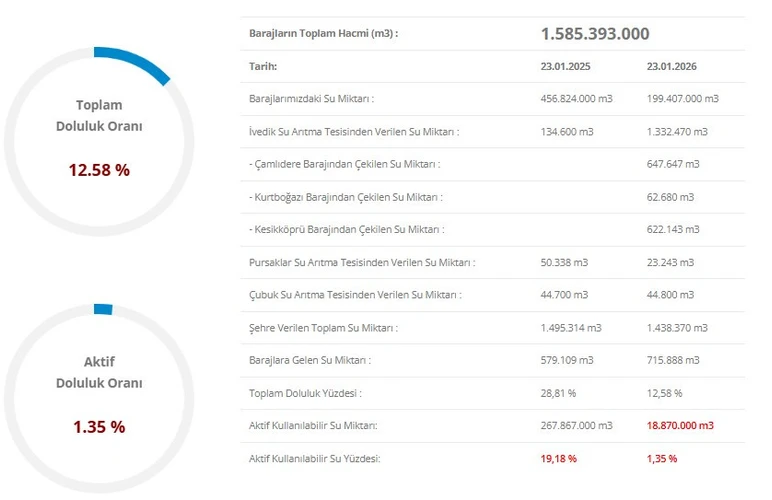772x500 pixels.
Task: Click the red 18.870.000 m3 value
Action: (x=681, y=426)
